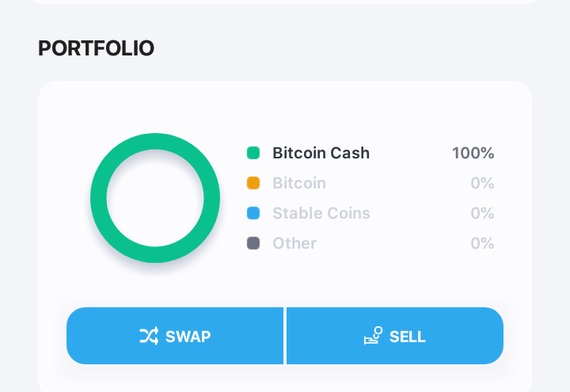Click the shuffle arrows icon on SWAP
The width and height of the screenshot is (570, 392).
tap(149, 336)
